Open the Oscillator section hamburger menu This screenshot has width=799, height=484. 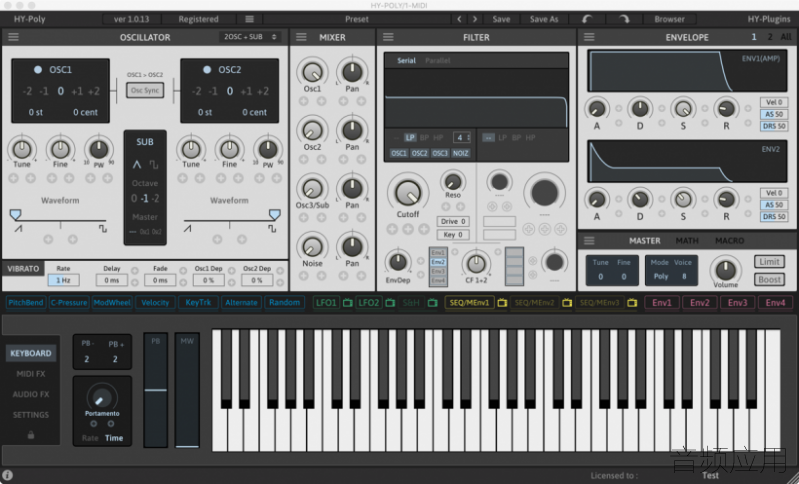click(13, 37)
